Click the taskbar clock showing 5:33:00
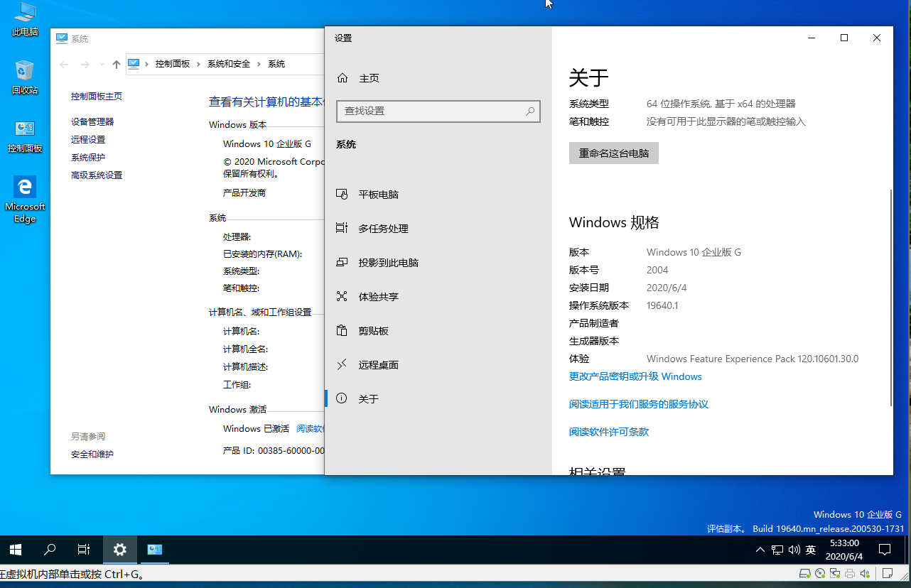 pyautogui.click(x=843, y=550)
